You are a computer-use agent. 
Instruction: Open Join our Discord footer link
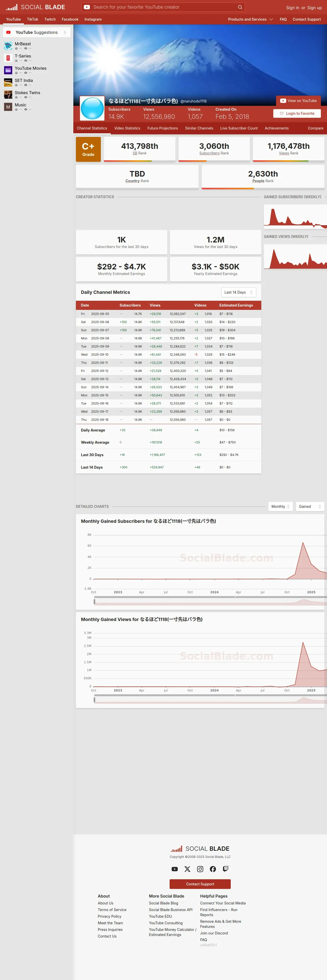pyautogui.click(x=214, y=933)
